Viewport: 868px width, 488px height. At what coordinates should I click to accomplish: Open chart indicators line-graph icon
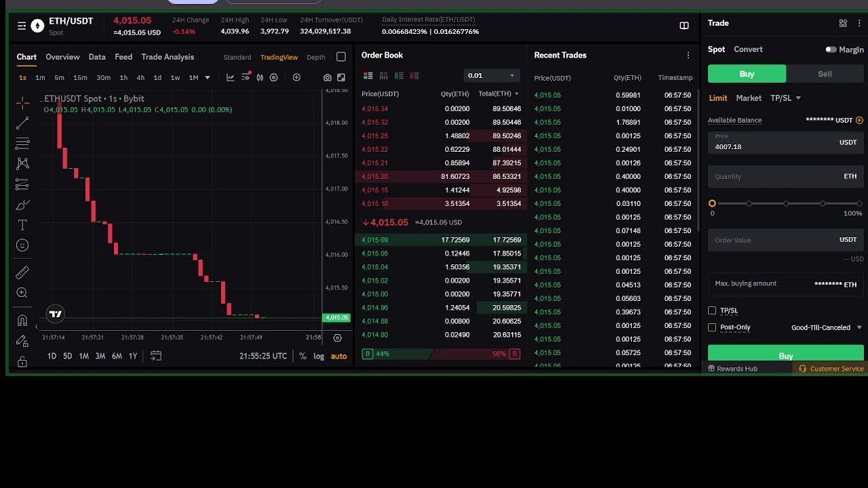point(231,77)
